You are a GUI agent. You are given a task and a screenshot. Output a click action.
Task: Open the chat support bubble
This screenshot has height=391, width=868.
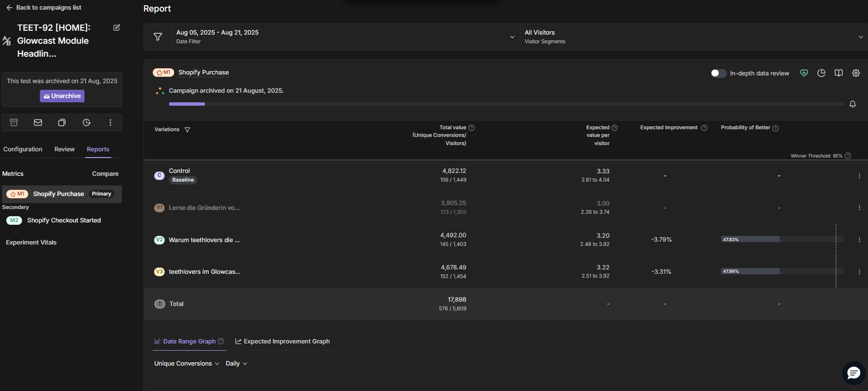pyautogui.click(x=854, y=373)
